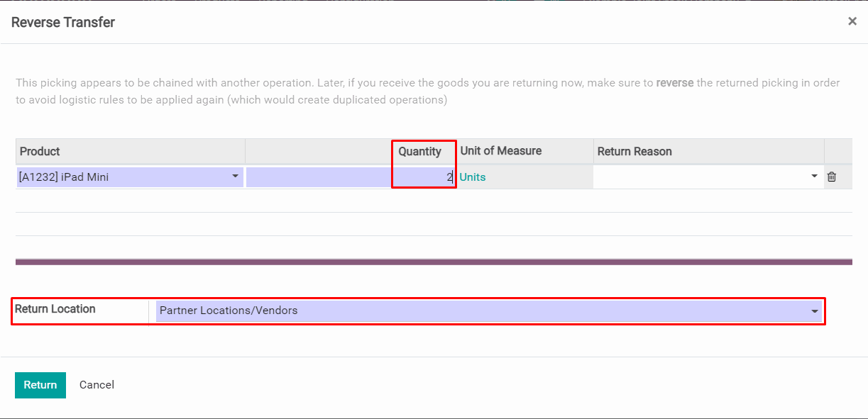Click the empty Return Reason field

click(x=699, y=177)
